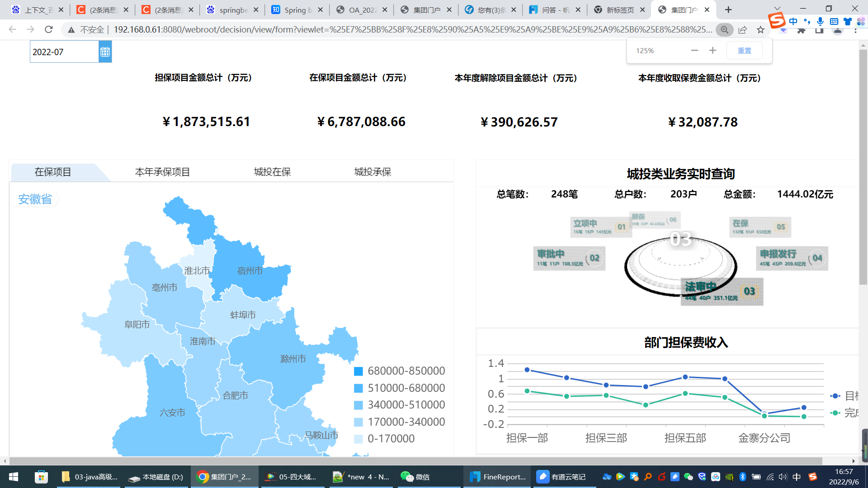This screenshot has height=488, width=868.
Task: Click the horizontal page scrollbar thumb
Action: pyautogui.click(x=415, y=461)
